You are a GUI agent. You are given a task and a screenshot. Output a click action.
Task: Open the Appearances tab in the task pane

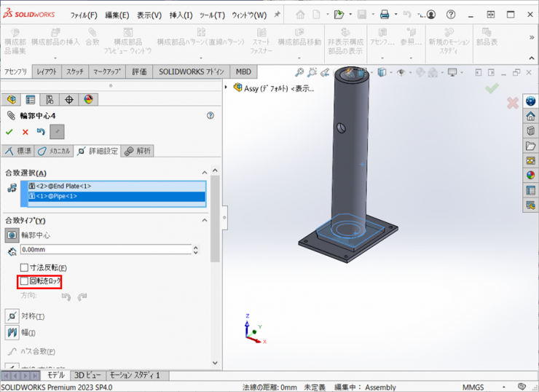coord(531,175)
